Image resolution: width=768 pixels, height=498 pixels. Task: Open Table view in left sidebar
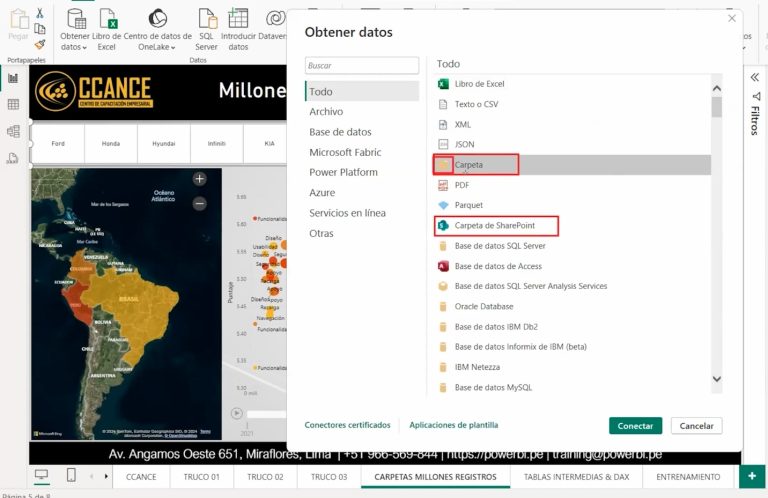pyautogui.click(x=13, y=104)
